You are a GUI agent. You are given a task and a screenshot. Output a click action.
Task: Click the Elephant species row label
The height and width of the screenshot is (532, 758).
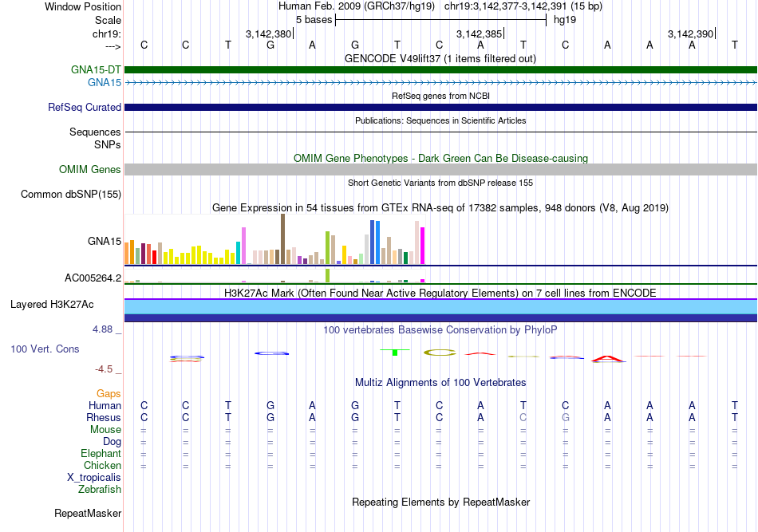pos(101,453)
